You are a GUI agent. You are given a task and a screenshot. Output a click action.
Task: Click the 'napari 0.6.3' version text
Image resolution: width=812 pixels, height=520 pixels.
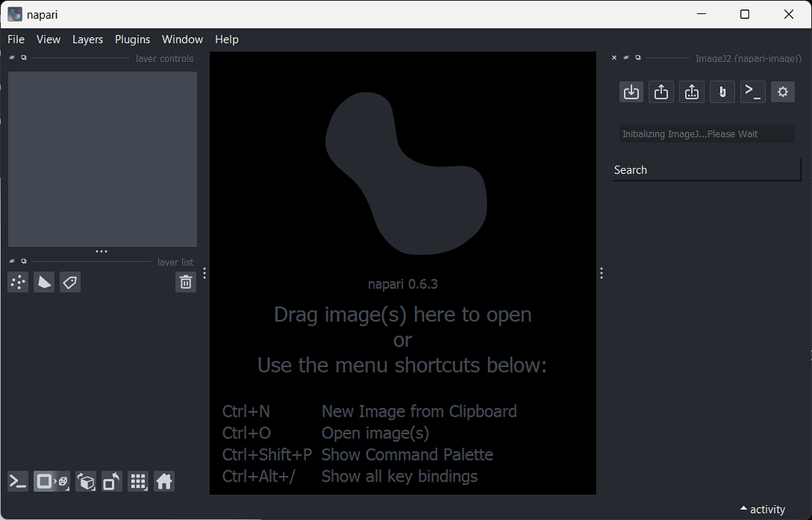point(403,285)
